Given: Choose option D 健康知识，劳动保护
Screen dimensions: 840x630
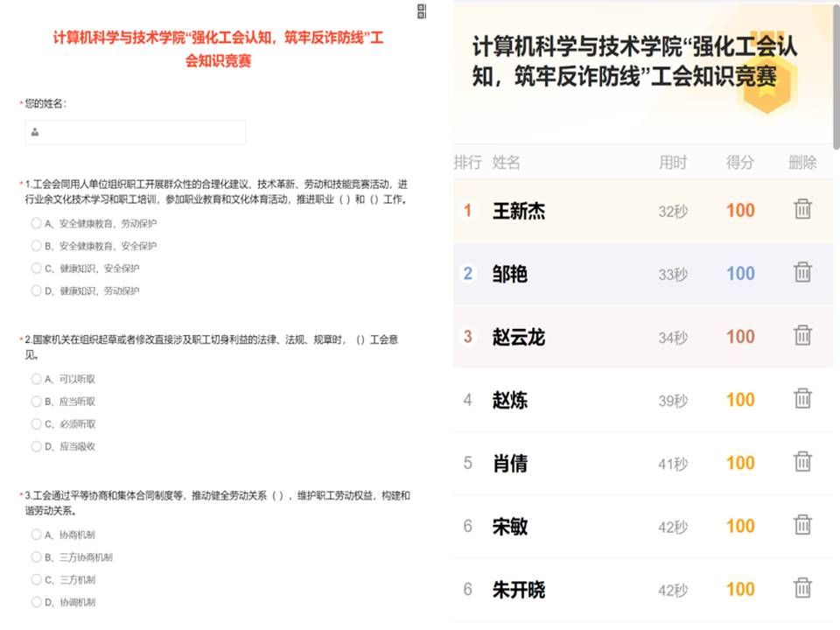Looking at the screenshot, I should (37, 290).
